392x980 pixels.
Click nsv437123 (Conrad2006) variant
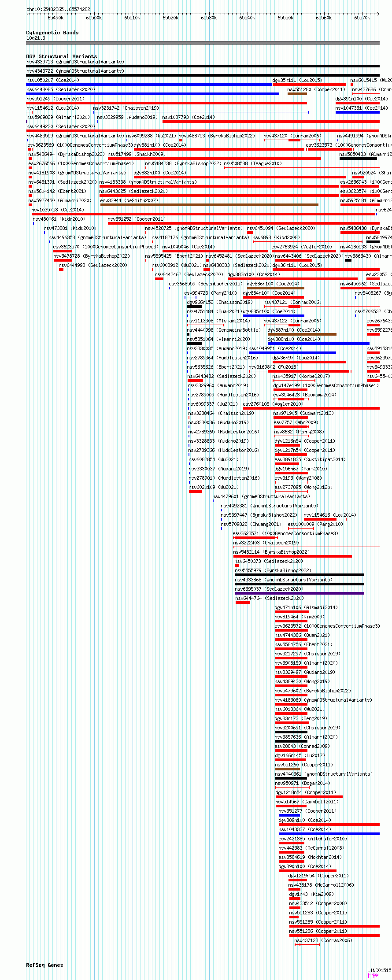[323, 940]
